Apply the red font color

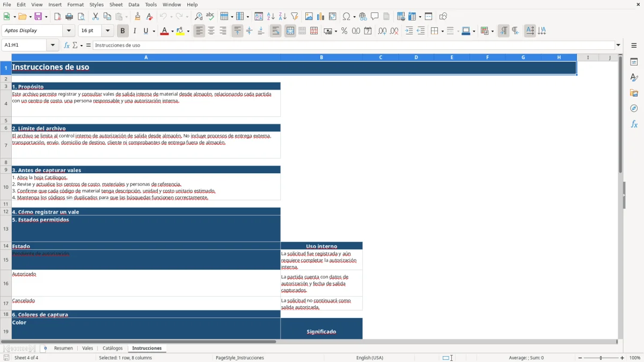click(164, 31)
